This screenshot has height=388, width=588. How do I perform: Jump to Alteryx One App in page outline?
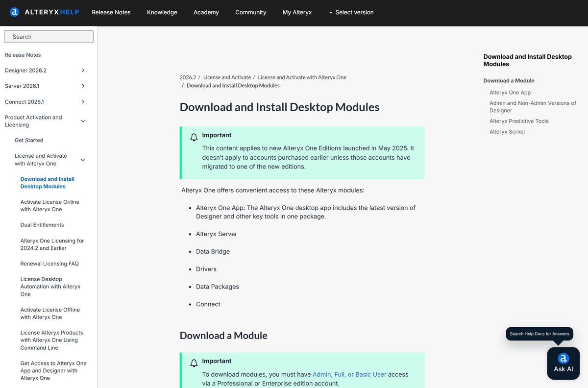[510, 93]
